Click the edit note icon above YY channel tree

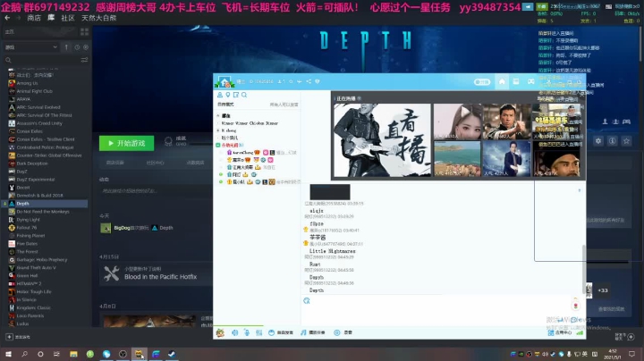click(236, 95)
